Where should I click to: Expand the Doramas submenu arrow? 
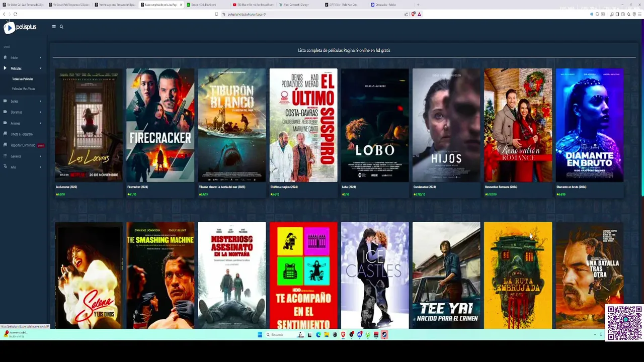click(40, 112)
